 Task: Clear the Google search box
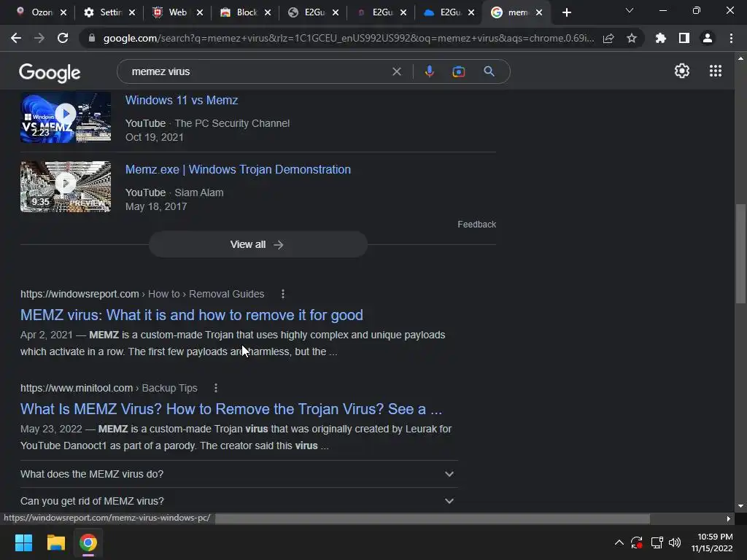click(396, 71)
